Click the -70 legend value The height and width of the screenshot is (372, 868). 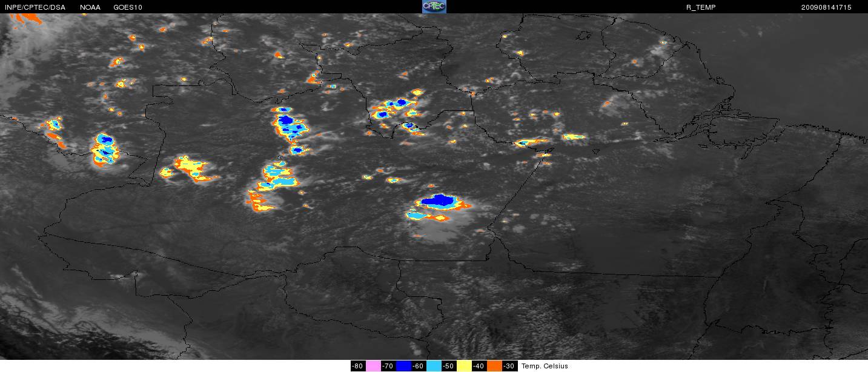(x=388, y=366)
